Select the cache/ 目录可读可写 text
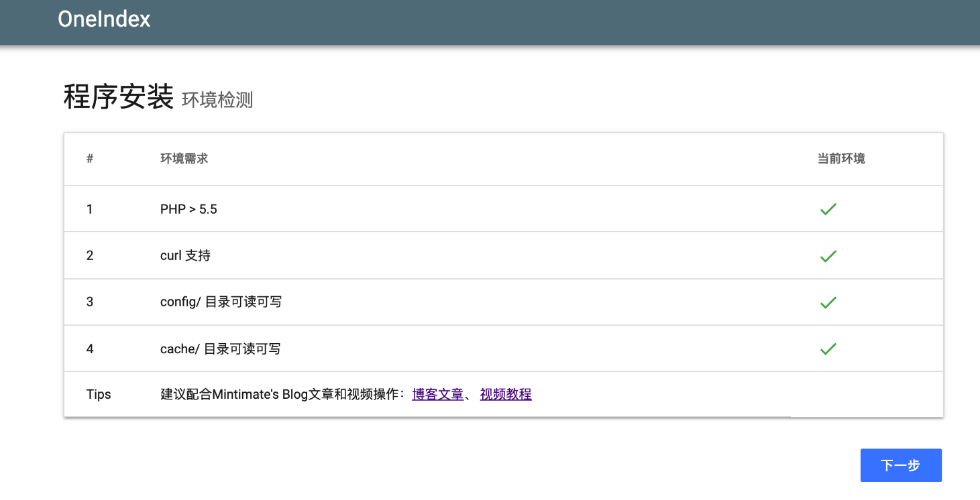980x500 pixels. (x=220, y=349)
